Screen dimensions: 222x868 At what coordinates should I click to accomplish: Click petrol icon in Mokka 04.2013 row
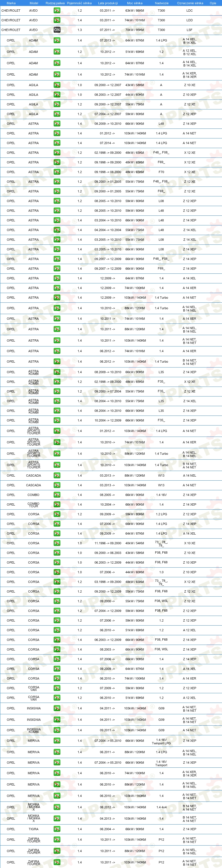click(x=57, y=819)
